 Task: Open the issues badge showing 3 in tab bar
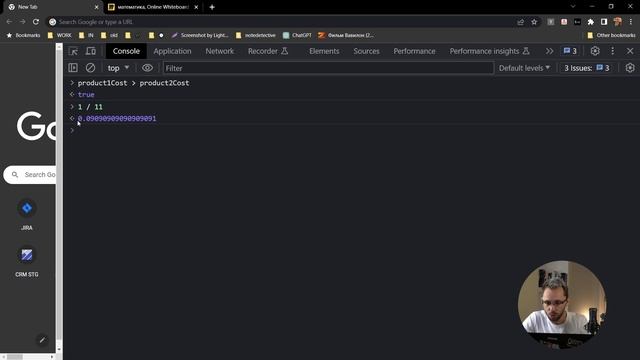coord(570,51)
